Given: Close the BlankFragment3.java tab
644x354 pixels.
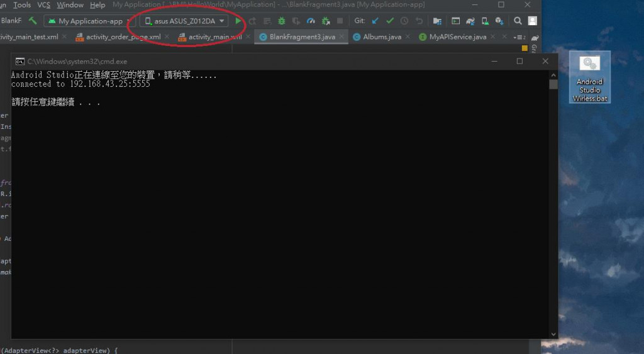Looking at the screenshot, I should coord(341,36).
